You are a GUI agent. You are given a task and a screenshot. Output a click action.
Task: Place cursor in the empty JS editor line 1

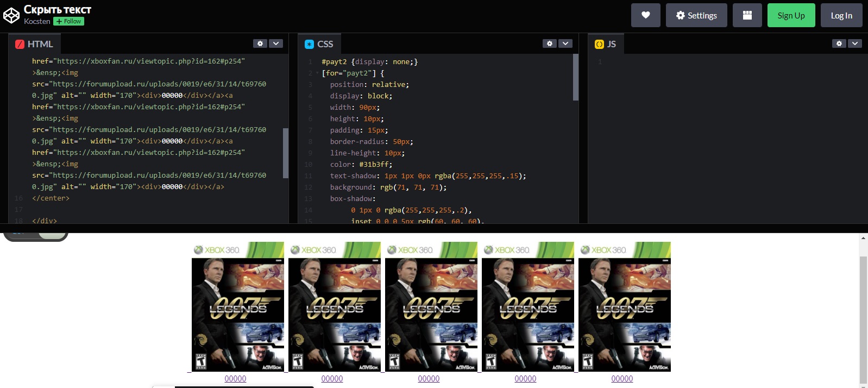(x=733, y=62)
